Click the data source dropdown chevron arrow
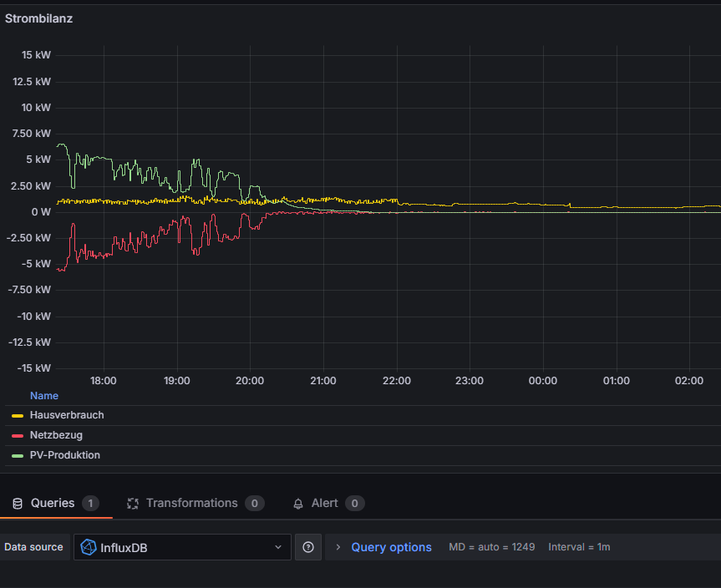The width and height of the screenshot is (721, 588). click(x=278, y=547)
